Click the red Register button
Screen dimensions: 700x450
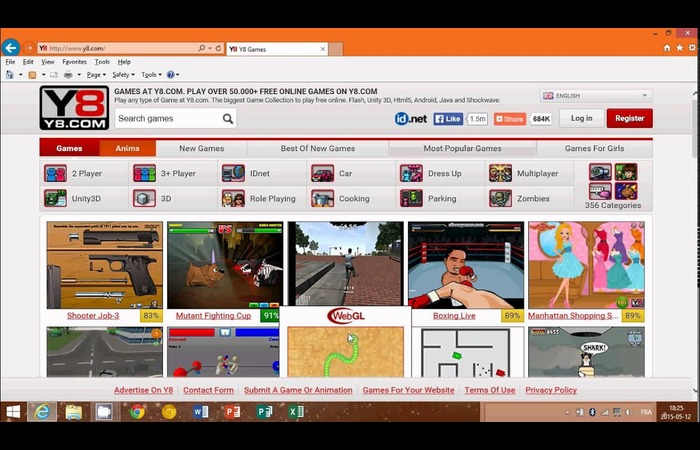click(x=629, y=118)
